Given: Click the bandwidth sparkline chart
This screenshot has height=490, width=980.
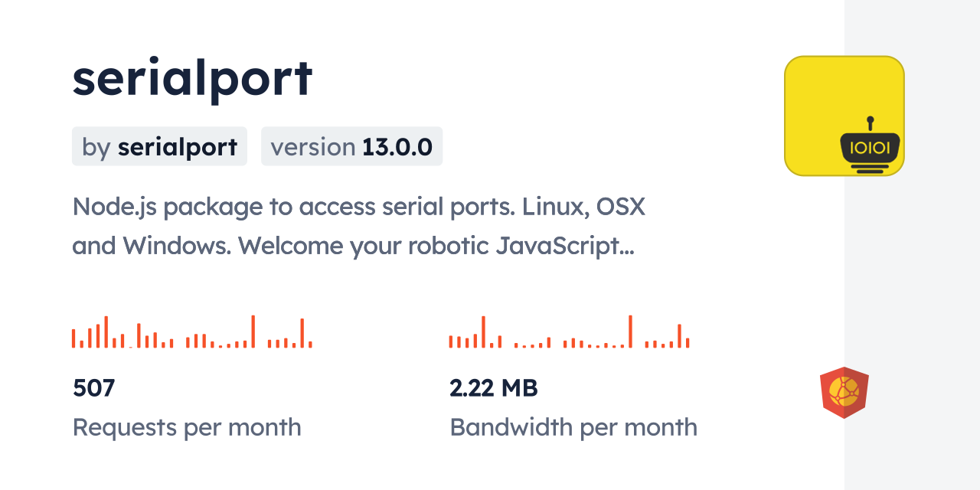Looking at the screenshot, I should point(569,332).
